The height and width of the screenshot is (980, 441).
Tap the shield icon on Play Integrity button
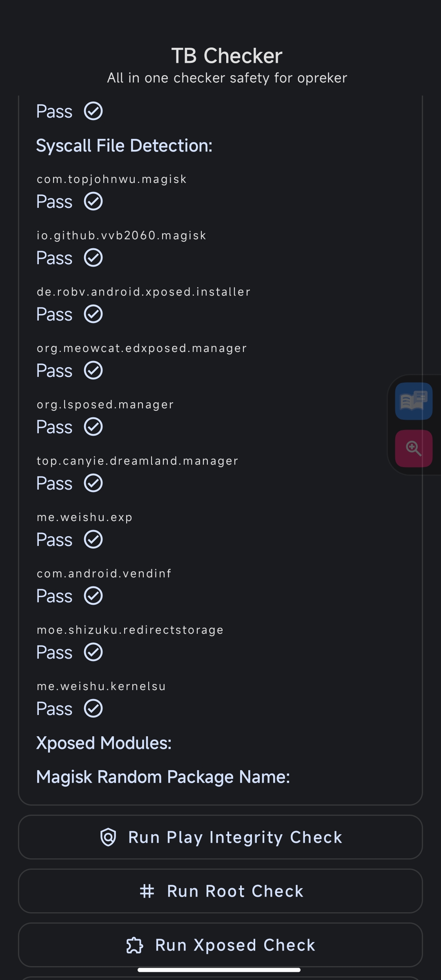point(108,837)
